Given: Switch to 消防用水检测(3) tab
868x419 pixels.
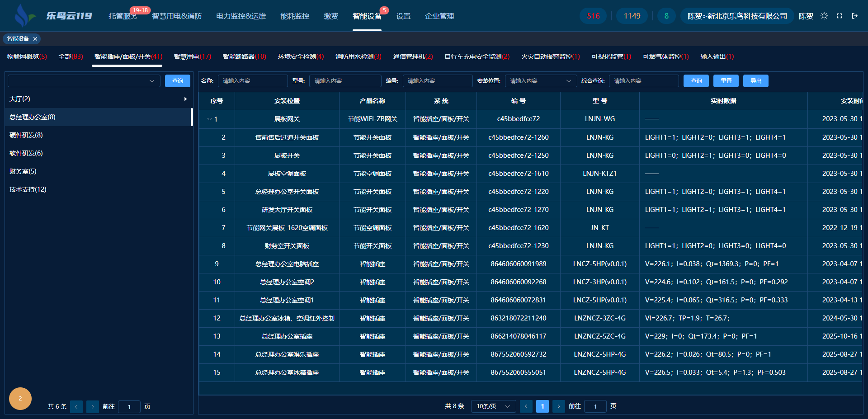Looking at the screenshot, I should pyautogui.click(x=359, y=56).
